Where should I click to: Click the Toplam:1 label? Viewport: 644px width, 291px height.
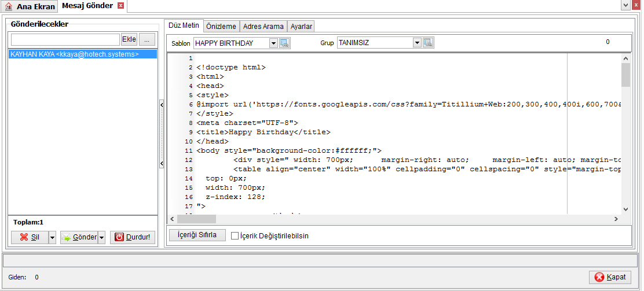click(x=28, y=223)
